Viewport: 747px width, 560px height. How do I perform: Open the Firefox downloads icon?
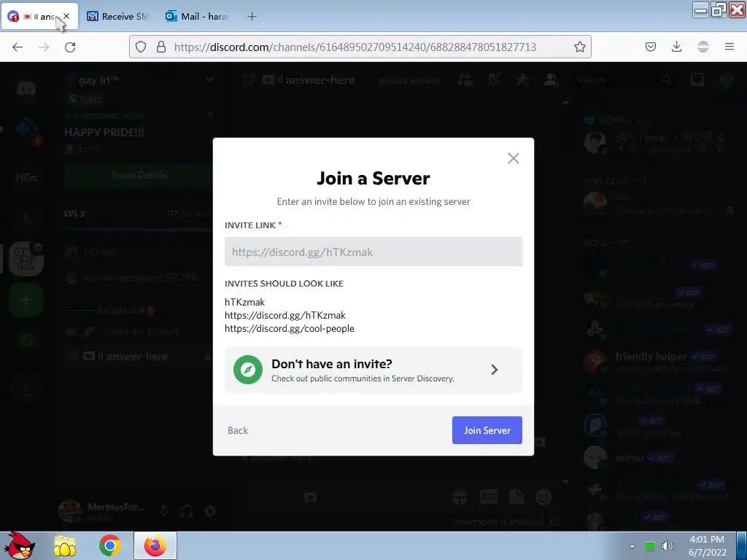(x=676, y=47)
